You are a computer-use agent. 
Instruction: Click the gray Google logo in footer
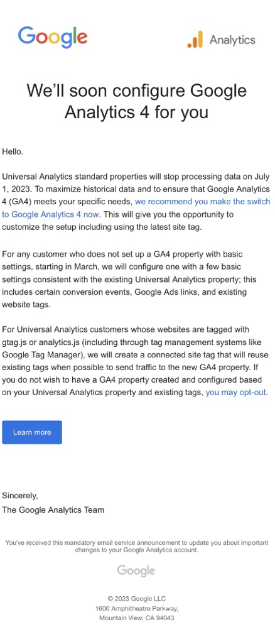pos(136,570)
